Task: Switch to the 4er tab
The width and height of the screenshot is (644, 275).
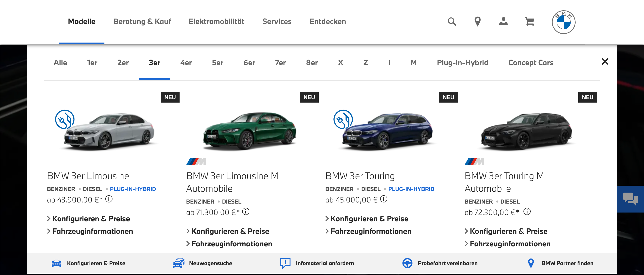Action: (x=186, y=63)
